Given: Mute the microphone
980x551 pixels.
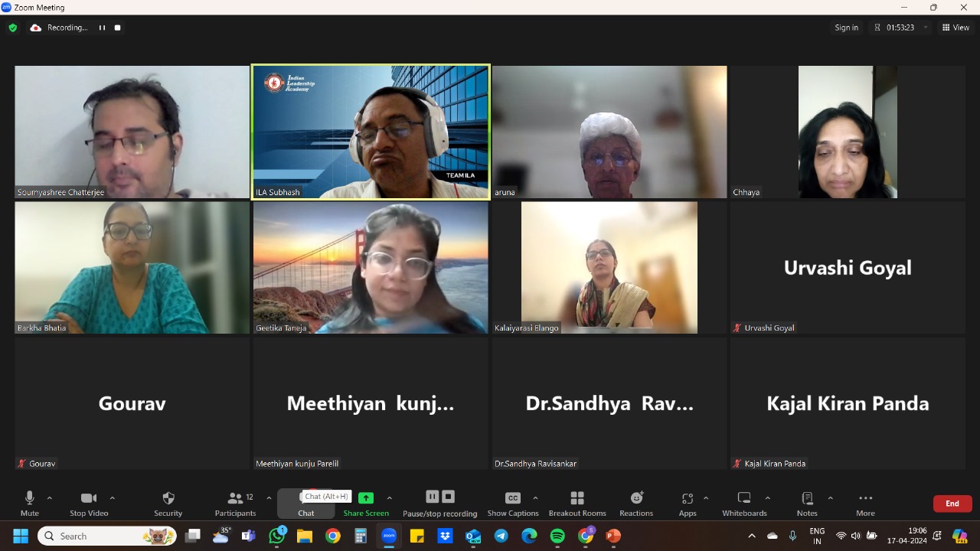Looking at the screenshot, I should (x=30, y=499).
